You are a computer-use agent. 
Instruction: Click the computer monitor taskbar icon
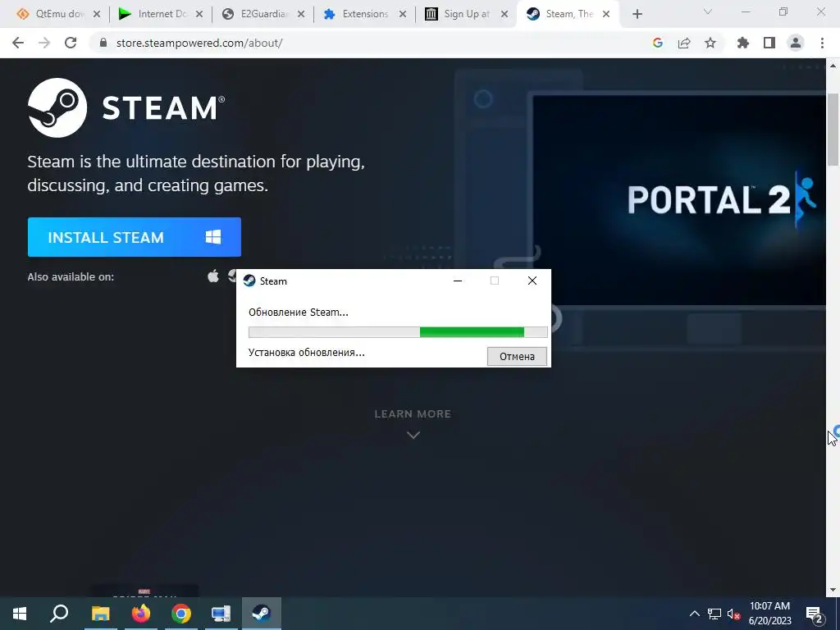[x=221, y=614]
